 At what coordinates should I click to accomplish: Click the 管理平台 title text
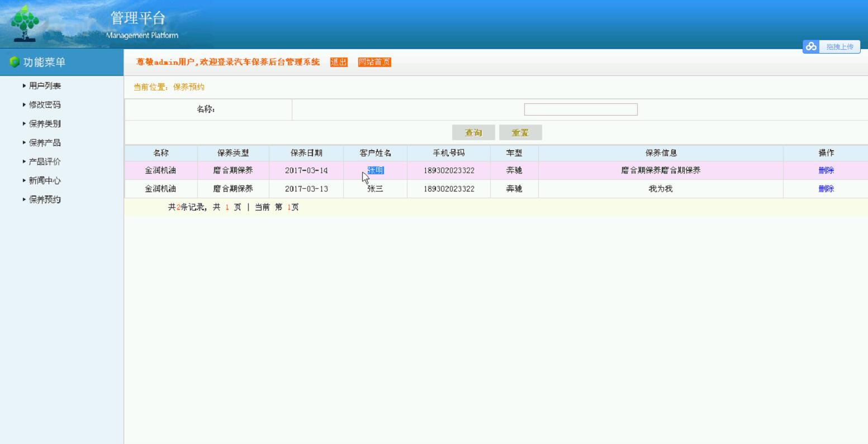138,18
